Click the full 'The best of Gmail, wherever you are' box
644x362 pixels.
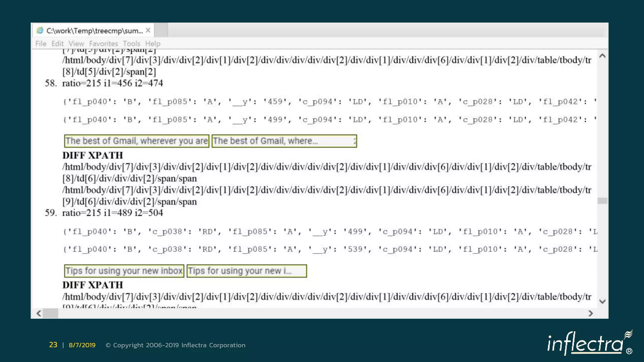pos(137,141)
